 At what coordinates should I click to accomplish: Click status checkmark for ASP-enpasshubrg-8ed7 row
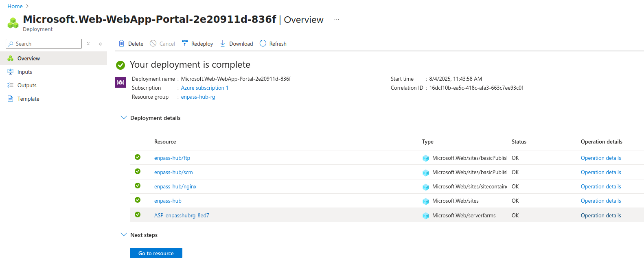coord(138,215)
